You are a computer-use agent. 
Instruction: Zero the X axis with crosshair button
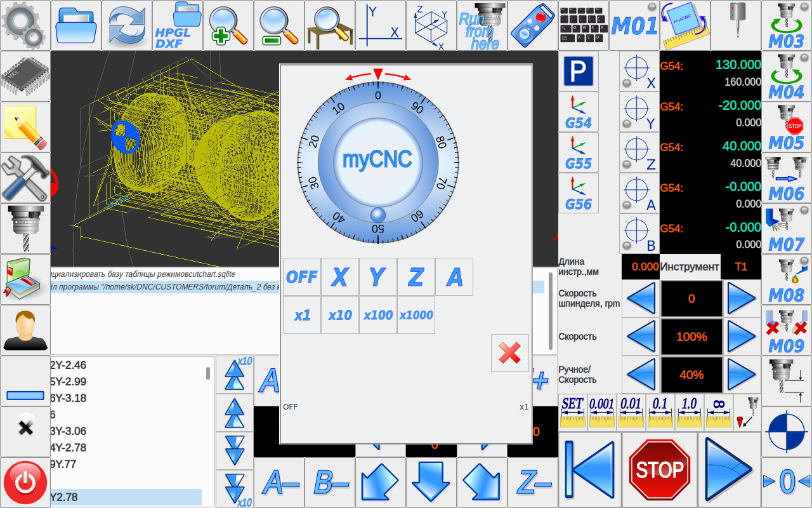pos(639,71)
